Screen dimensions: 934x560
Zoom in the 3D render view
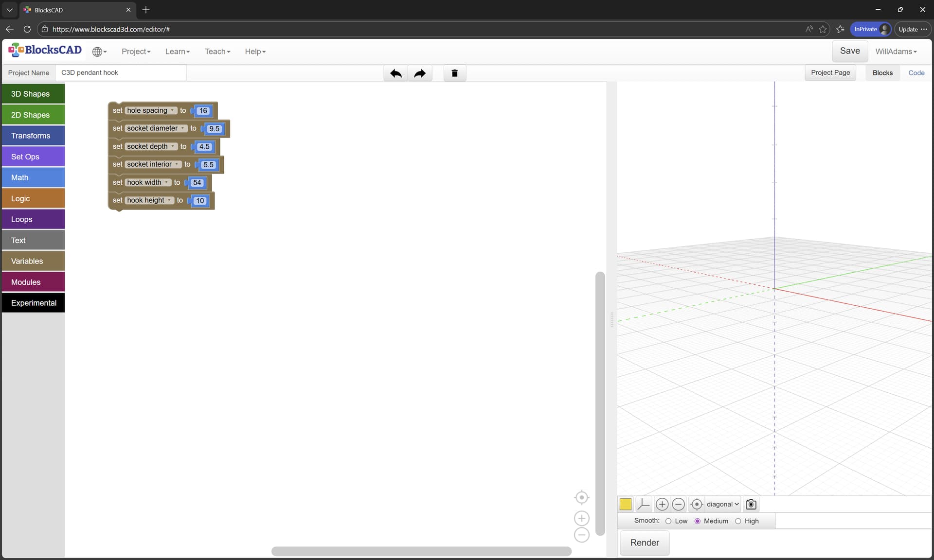pyautogui.click(x=662, y=504)
